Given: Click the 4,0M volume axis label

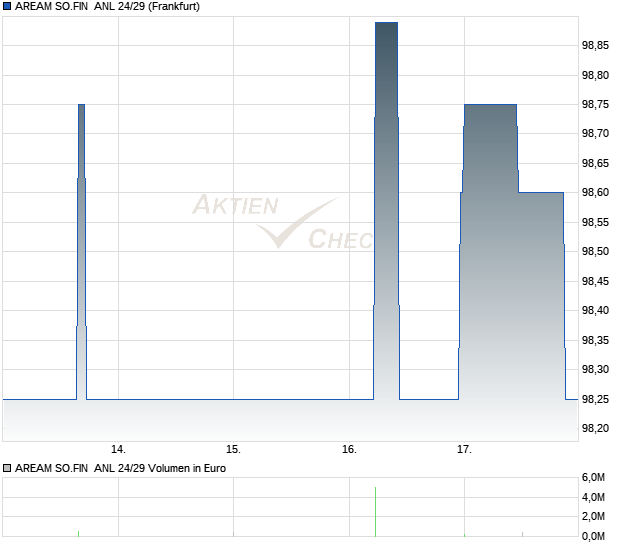Looking at the screenshot, I should click(x=593, y=497).
